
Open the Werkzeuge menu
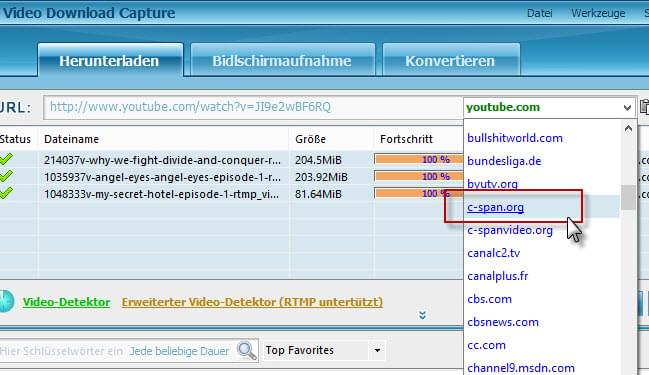[x=598, y=13]
